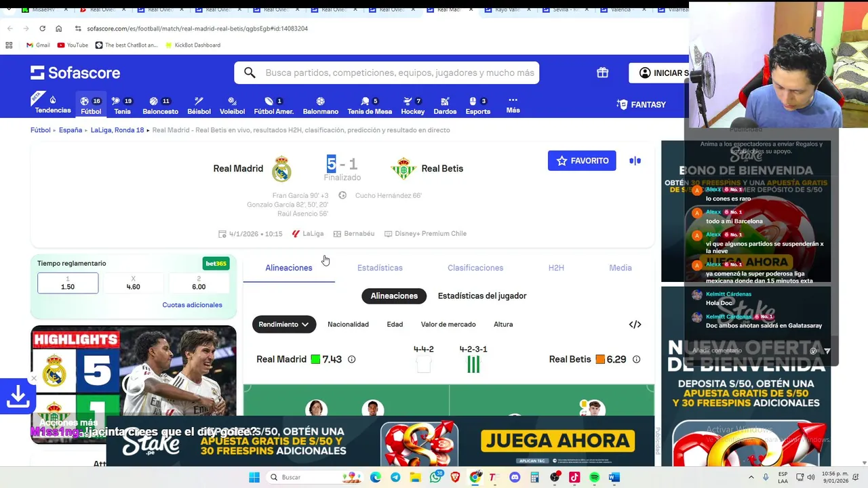Select the Esports icon
Screen dimensions: 868x488
click(x=477, y=105)
